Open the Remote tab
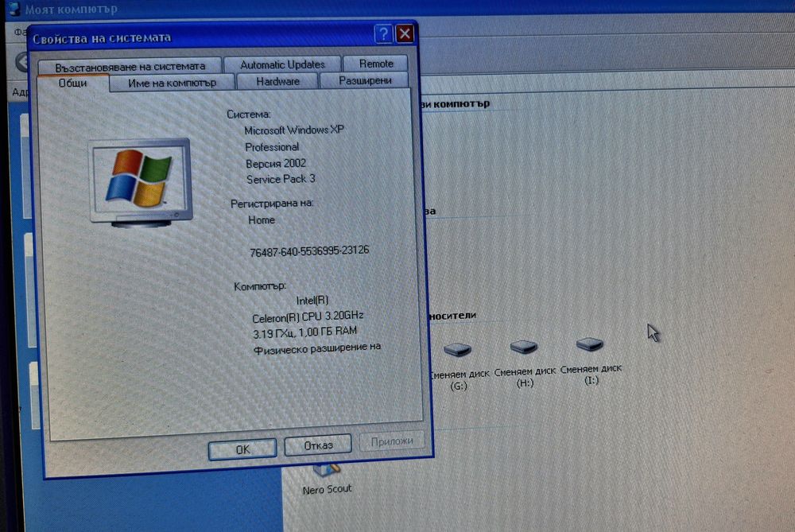795x532 pixels. (x=376, y=64)
